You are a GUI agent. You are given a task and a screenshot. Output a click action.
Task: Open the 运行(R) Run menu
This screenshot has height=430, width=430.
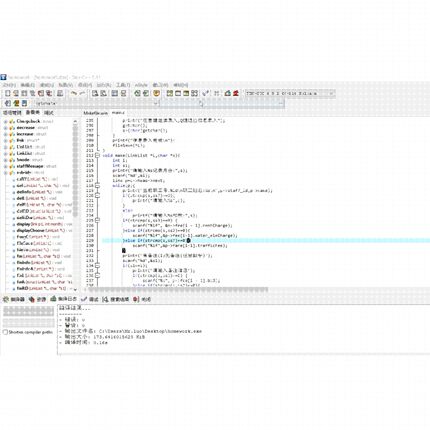pyautogui.click(x=104, y=85)
